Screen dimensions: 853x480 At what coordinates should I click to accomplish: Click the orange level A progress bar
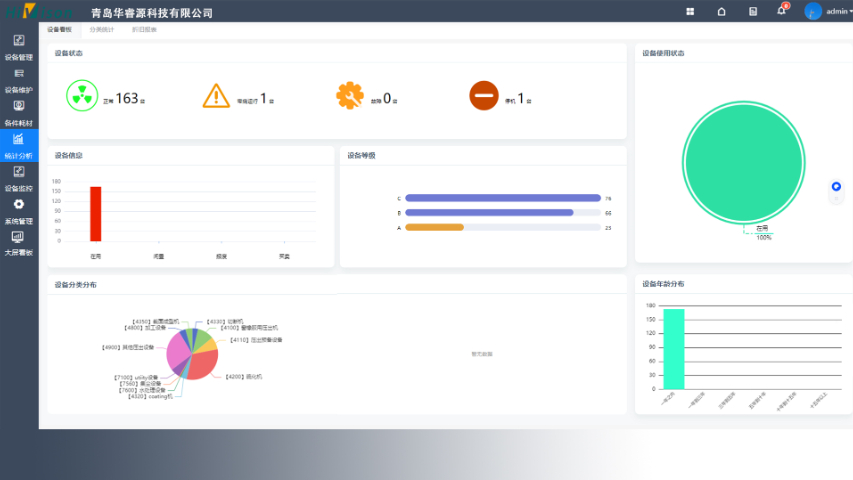[x=434, y=228]
